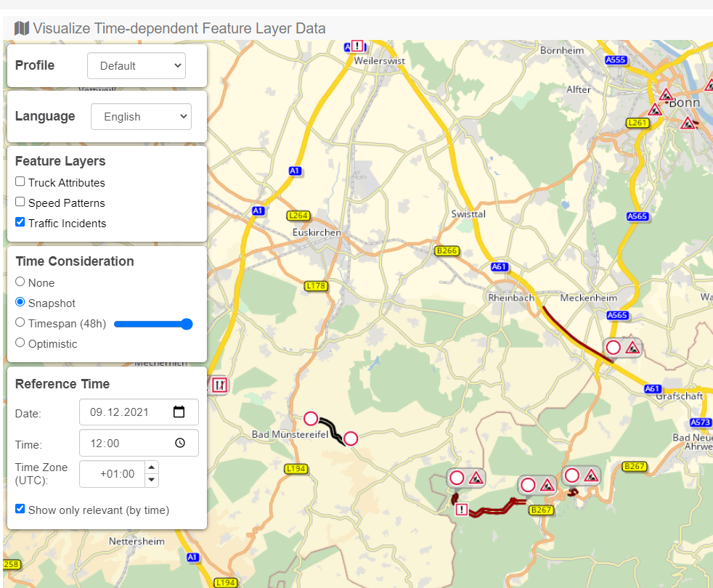Uncheck the Traffic Incidents layer
This screenshot has height=588, width=713.
coord(20,223)
